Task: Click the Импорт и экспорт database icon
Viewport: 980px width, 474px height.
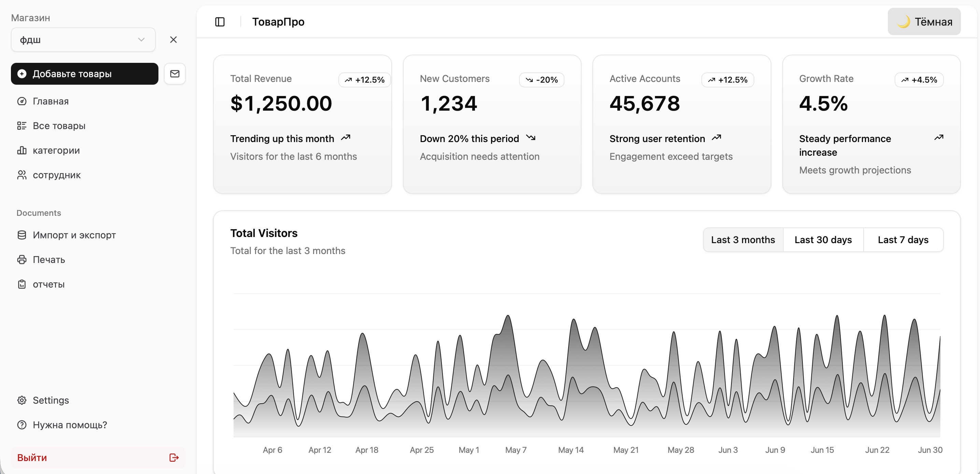Action: pos(22,235)
